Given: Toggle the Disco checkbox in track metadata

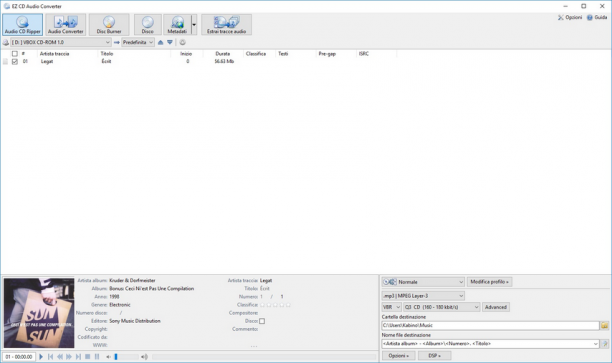Looking at the screenshot, I should coord(262,321).
